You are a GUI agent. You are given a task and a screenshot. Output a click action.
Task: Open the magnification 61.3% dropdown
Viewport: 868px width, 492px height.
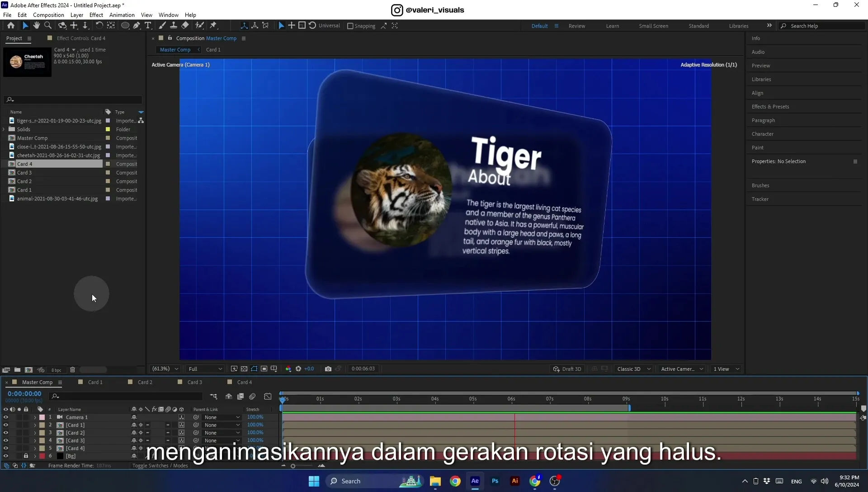[165, 369]
